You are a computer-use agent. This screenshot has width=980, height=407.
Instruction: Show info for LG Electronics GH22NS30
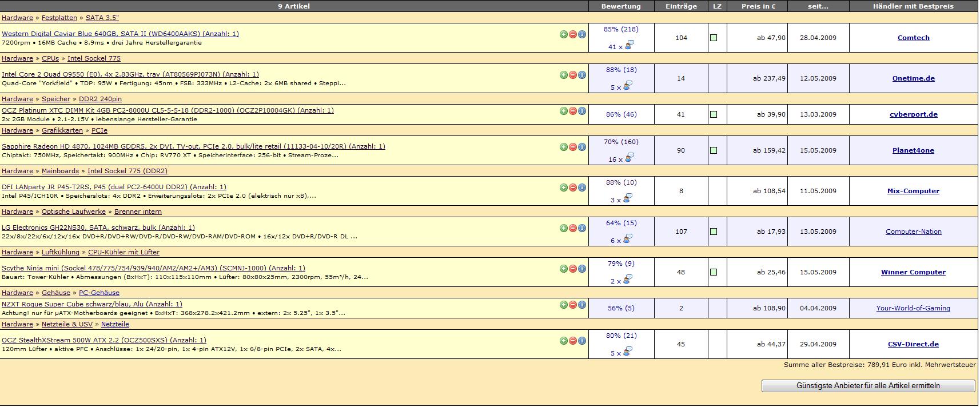pyautogui.click(x=581, y=228)
